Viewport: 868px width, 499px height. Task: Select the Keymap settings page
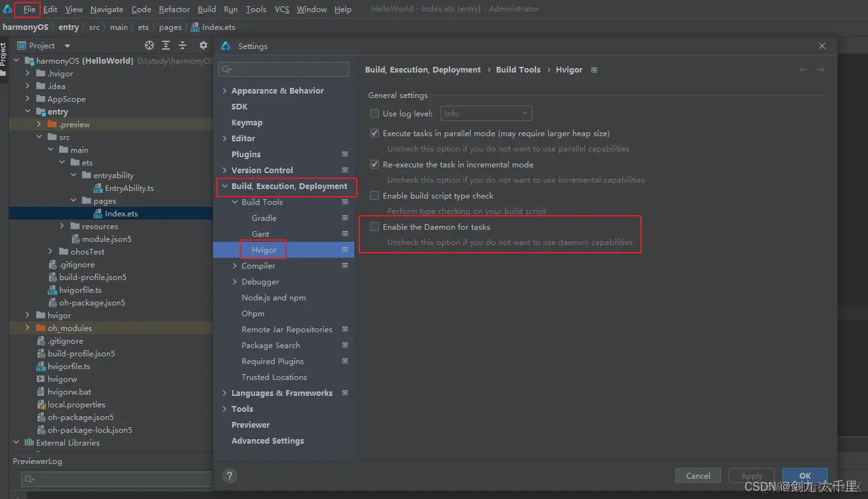(x=247, y=122)
